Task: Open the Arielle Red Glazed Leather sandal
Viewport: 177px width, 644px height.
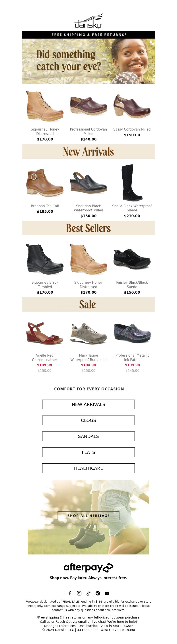Action: [x=45, y=333]
